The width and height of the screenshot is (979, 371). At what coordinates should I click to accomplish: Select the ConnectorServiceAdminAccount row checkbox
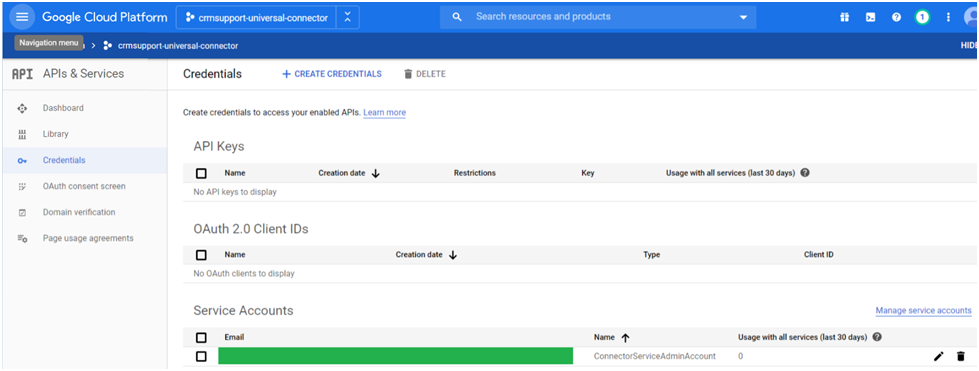pos(201,357)
